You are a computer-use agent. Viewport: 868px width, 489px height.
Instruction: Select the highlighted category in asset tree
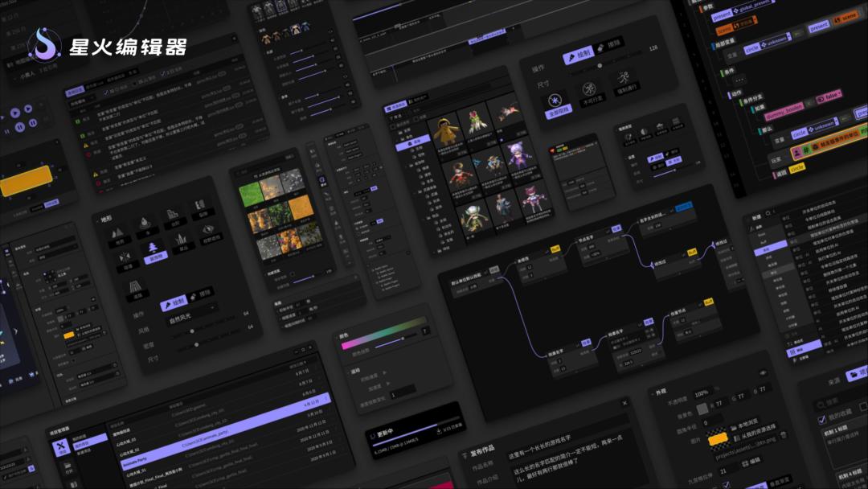pyautogui.click(x=413, y=143)
